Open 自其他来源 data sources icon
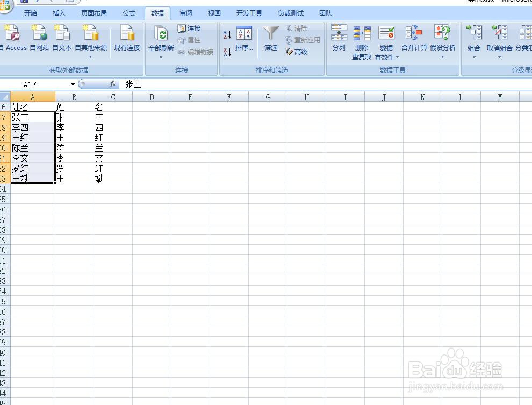Viewport: 532px width, 405px height. click(x=91, y=33)
